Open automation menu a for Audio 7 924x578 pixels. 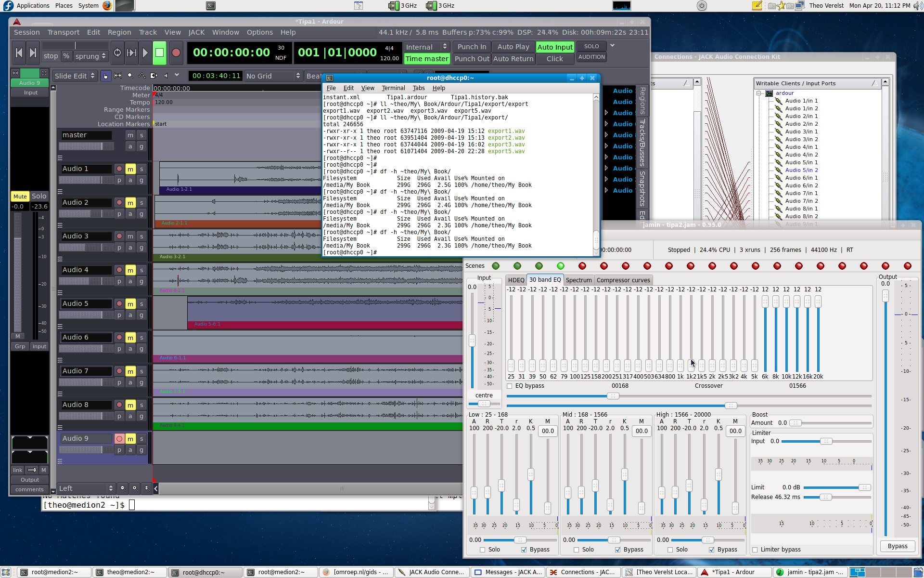130,382
